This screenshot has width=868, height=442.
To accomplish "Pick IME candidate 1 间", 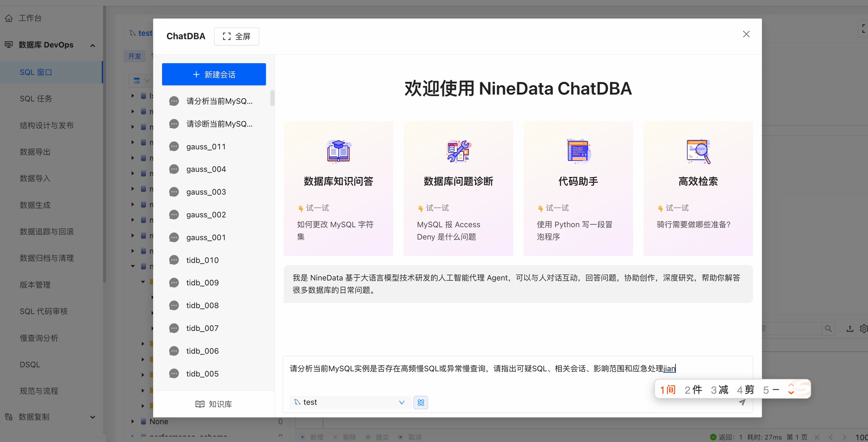I will pos(668,390).
